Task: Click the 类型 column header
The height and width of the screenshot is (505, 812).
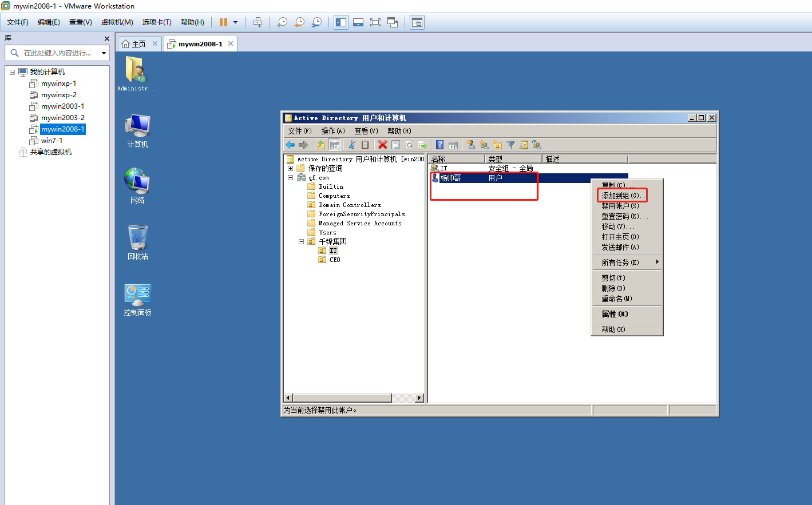Action: [514, 159]
